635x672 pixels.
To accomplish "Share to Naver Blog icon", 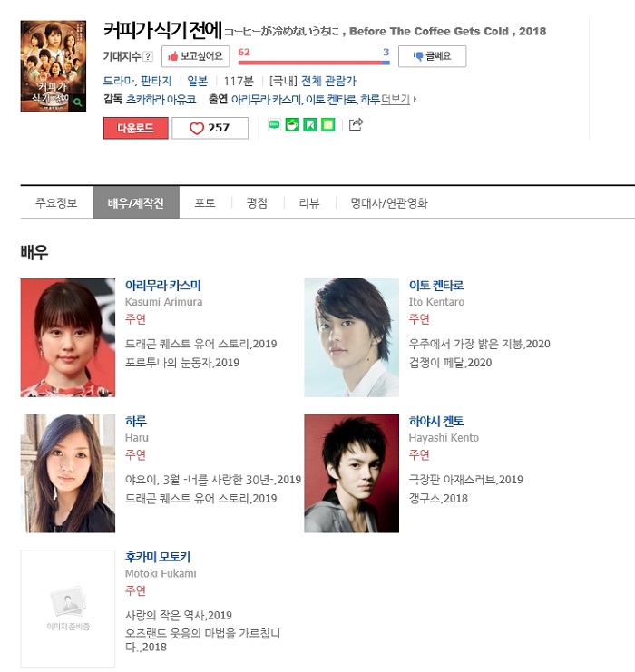I will [x=274, y=125].
